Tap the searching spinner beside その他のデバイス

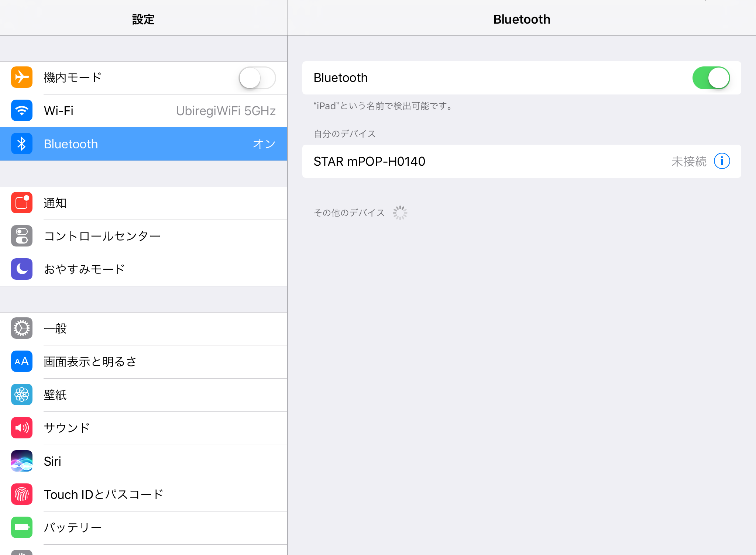point(400,213)
